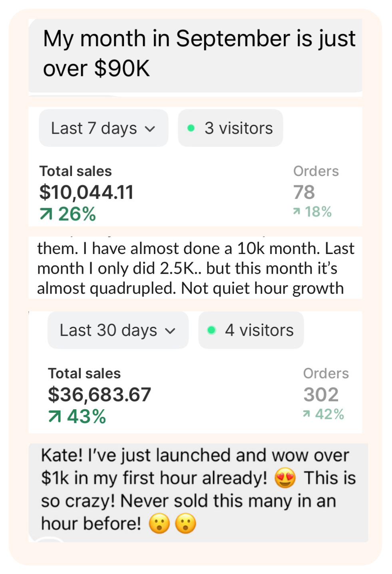The height and width of the screenshot is (574, 392).
Task: Open the Last 7 days dropdown
Action: 103,128
